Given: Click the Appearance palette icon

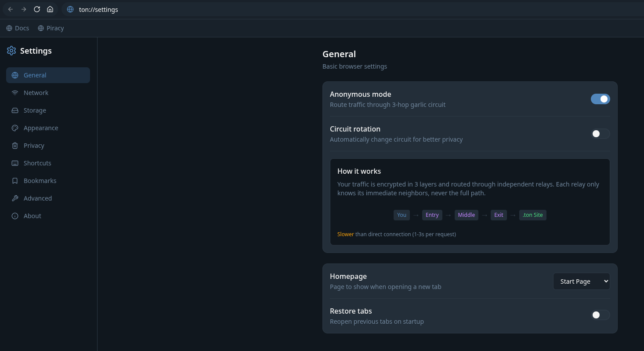Looking at the screenshot, I should [x=15, y=128].
